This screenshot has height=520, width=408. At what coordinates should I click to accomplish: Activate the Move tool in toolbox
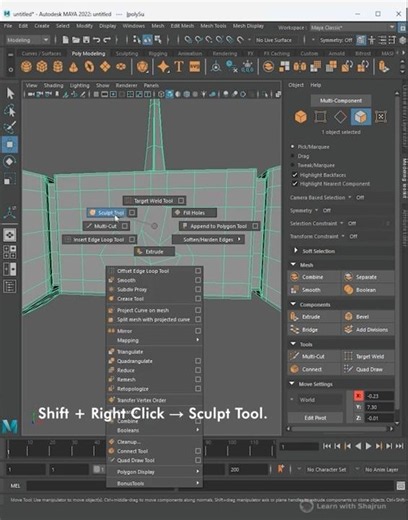pyautogui.click(x=10, y=144)
